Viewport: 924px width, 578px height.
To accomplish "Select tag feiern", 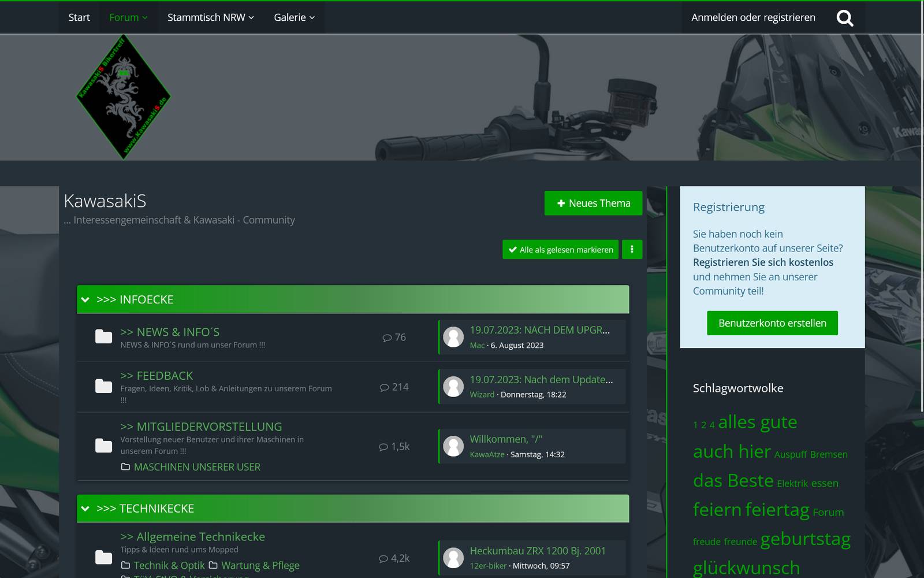I will point(717,509).
